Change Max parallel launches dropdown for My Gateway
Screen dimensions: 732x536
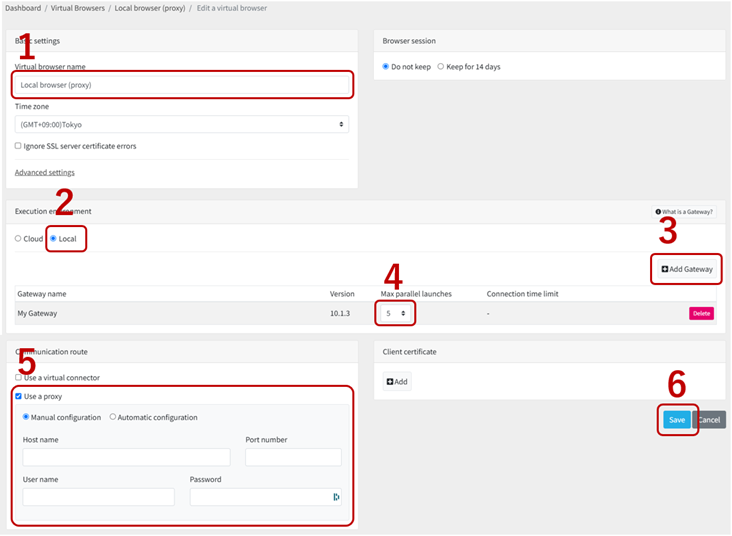click(x=395, y=313)
